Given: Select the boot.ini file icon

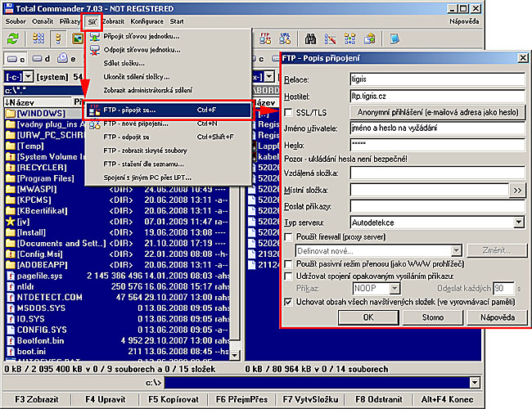Looking at the screenshot, I should 11,352.
